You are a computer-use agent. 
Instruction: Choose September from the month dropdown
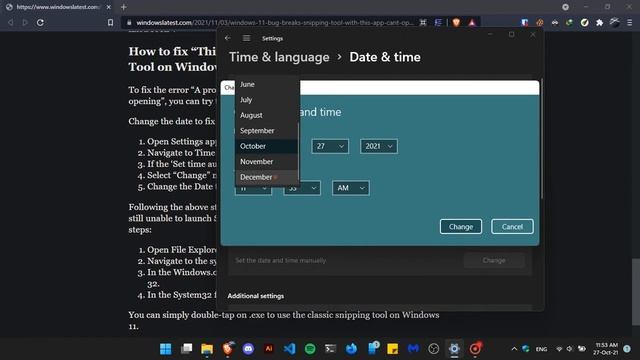[x=267, y=131]
